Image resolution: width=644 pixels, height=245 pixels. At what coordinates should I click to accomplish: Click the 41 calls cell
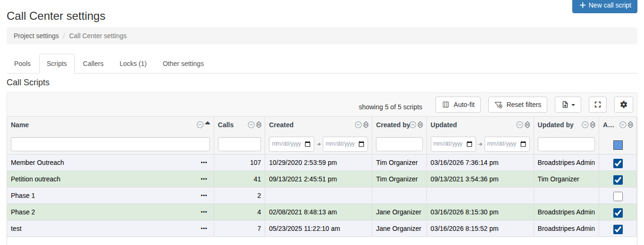[x=239, y=179]
